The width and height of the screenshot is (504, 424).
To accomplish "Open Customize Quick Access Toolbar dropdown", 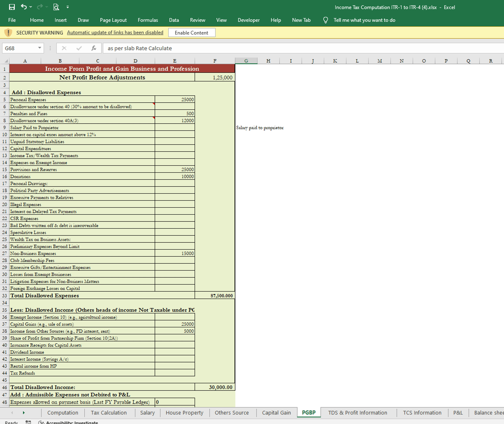I will pyautogui.click(x=68, y=7).
